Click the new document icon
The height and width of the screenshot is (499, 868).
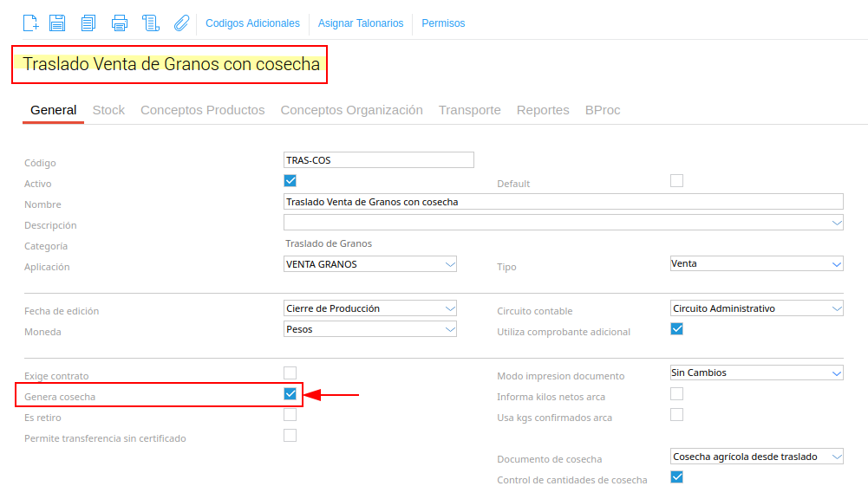tap(30, 23)
